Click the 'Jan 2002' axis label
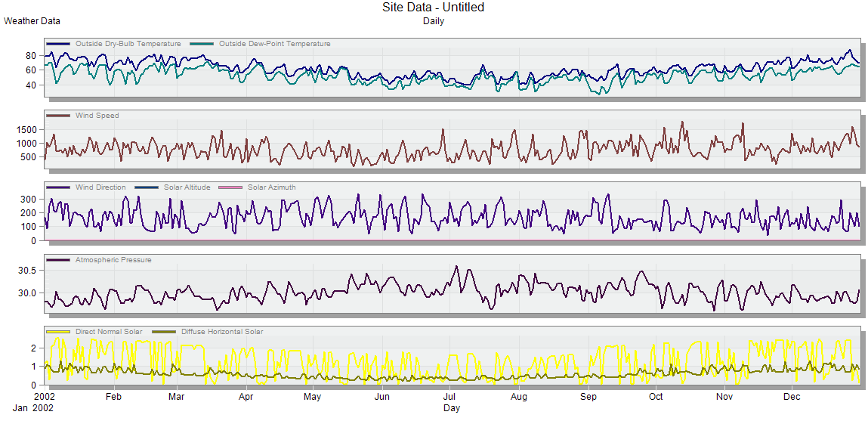This screenshot has height=421, width=868. coord(32,408)
